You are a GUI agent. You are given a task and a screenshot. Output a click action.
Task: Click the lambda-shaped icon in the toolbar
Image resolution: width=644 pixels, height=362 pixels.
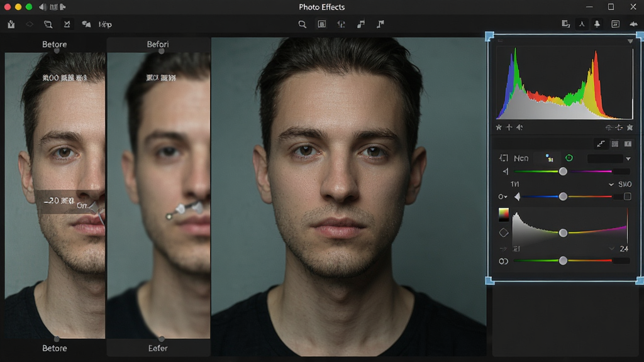pos(582,25)
